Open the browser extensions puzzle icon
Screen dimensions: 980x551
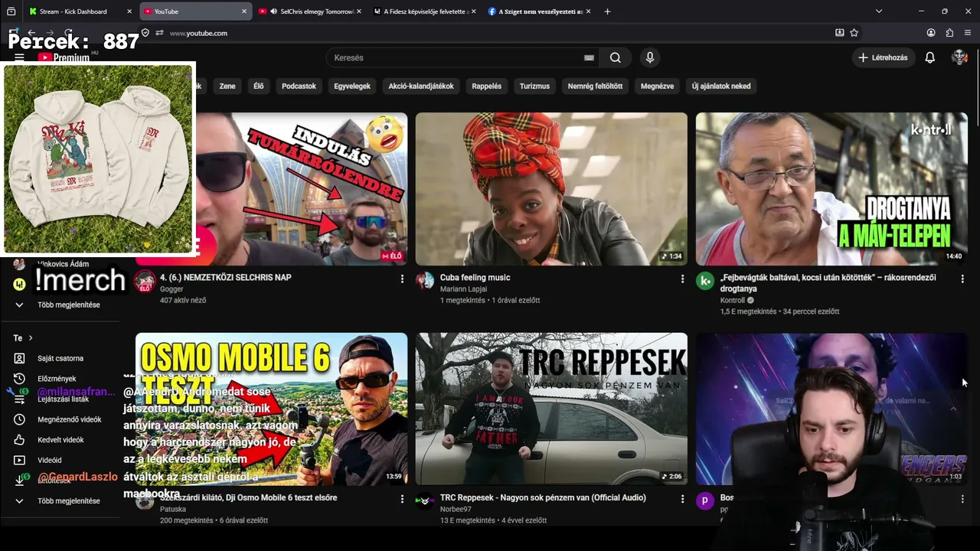(x=949, y=33)
